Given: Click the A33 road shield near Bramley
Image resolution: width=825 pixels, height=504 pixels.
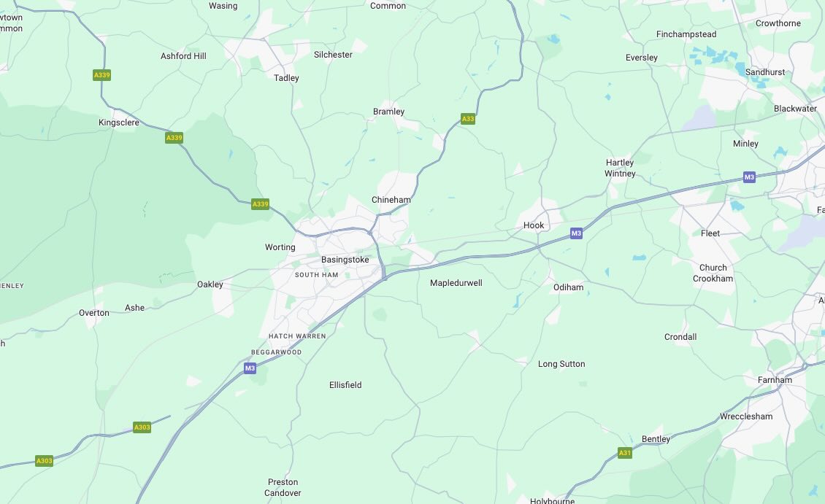Looking at the screenshot, I should click(468, 119).
